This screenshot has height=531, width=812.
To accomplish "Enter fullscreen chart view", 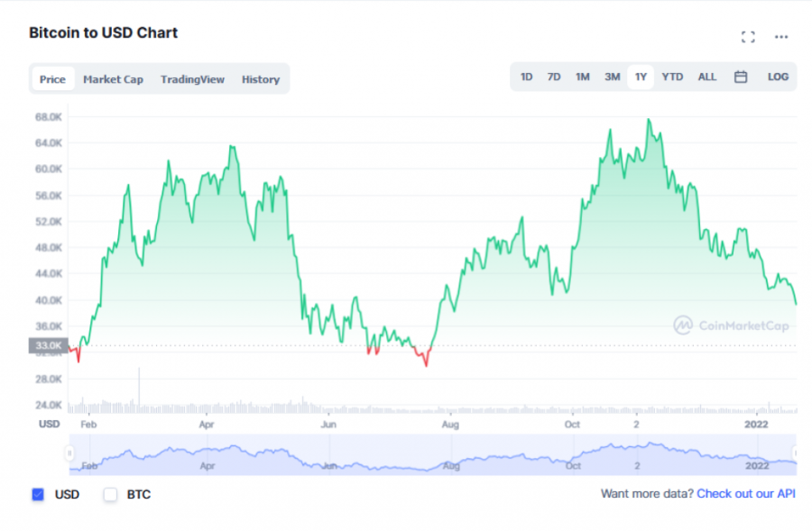I will (747, 37).
